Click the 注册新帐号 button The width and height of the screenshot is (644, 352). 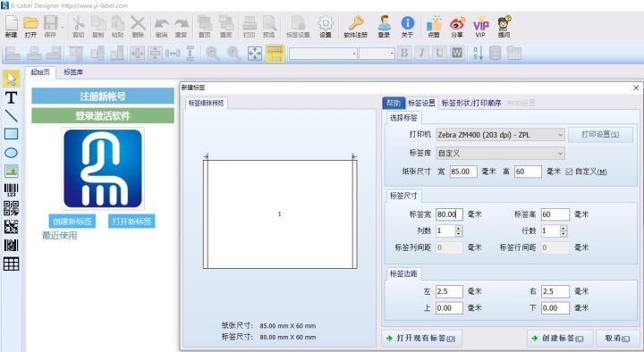click(103, 96)
